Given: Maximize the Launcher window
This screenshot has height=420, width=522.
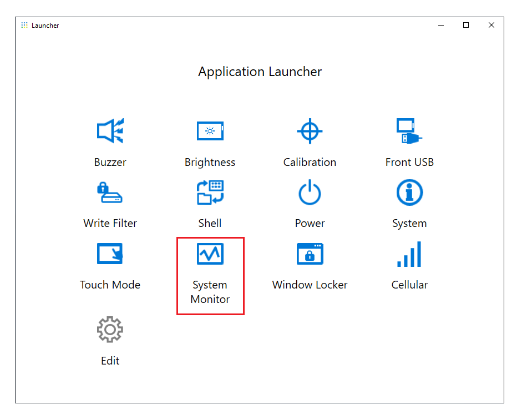Looking at the screenshot, I should click(466, 26).
